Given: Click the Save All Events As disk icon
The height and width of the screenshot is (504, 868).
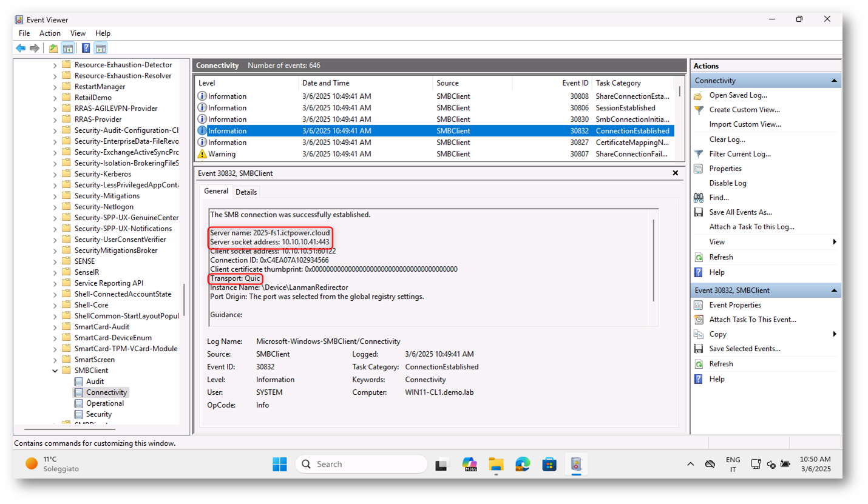Looking at the screenshot, I should (x=698, y=212).
